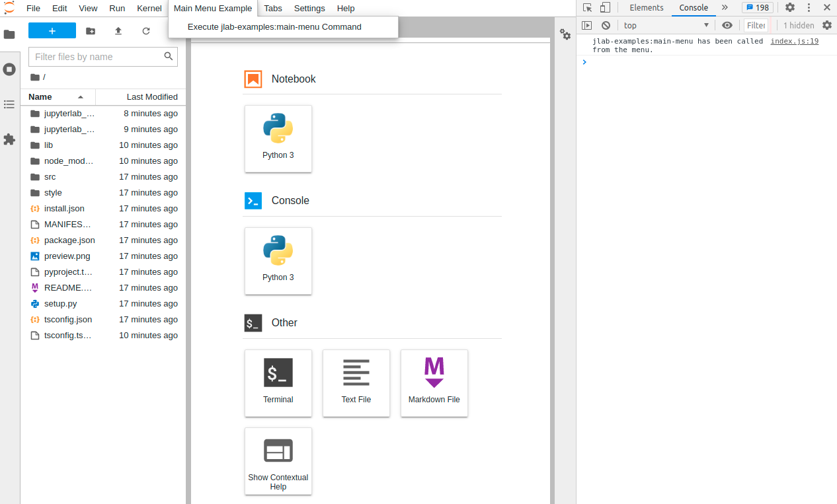The image size is (837, 504).
Task: Click Main Menu Example menu title
Action: point(213,8)
